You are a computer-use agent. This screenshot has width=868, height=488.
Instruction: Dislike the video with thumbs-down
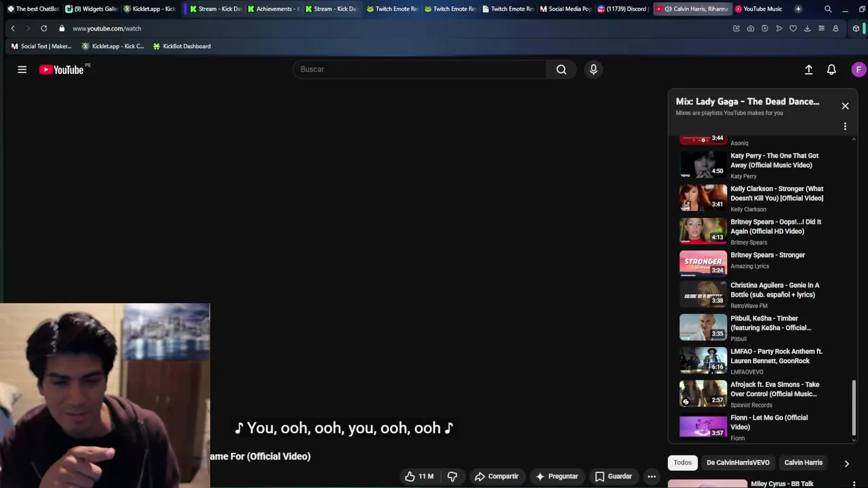tap(452, 476)
